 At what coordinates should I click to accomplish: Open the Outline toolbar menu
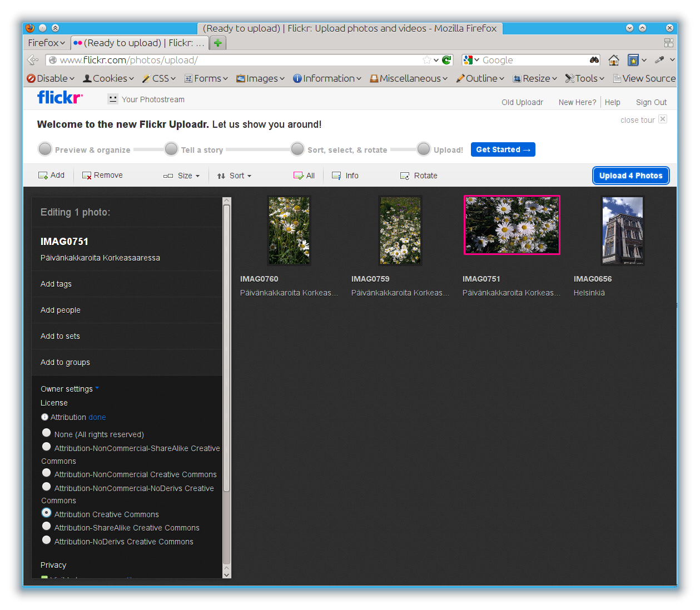[480, 78]
